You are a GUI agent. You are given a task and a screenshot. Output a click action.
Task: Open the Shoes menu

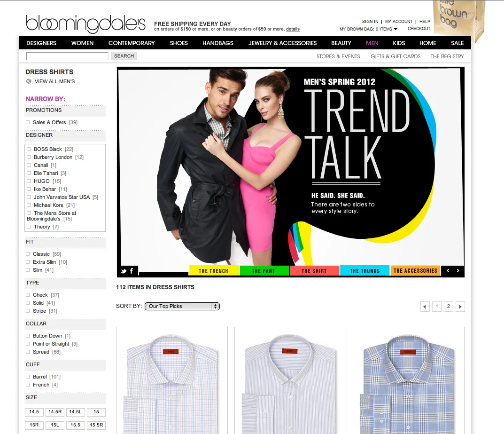click(x=178, y=43)
